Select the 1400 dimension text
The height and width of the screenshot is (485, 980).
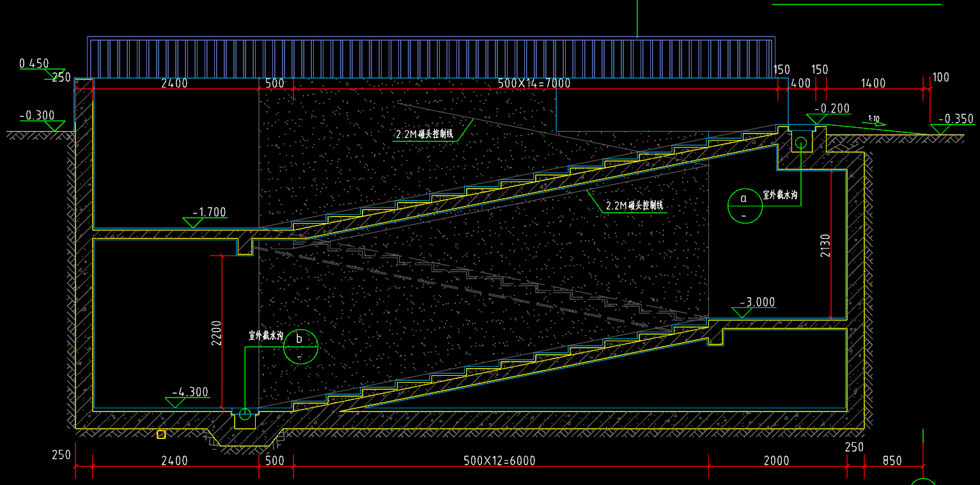[x=873, y=83]
